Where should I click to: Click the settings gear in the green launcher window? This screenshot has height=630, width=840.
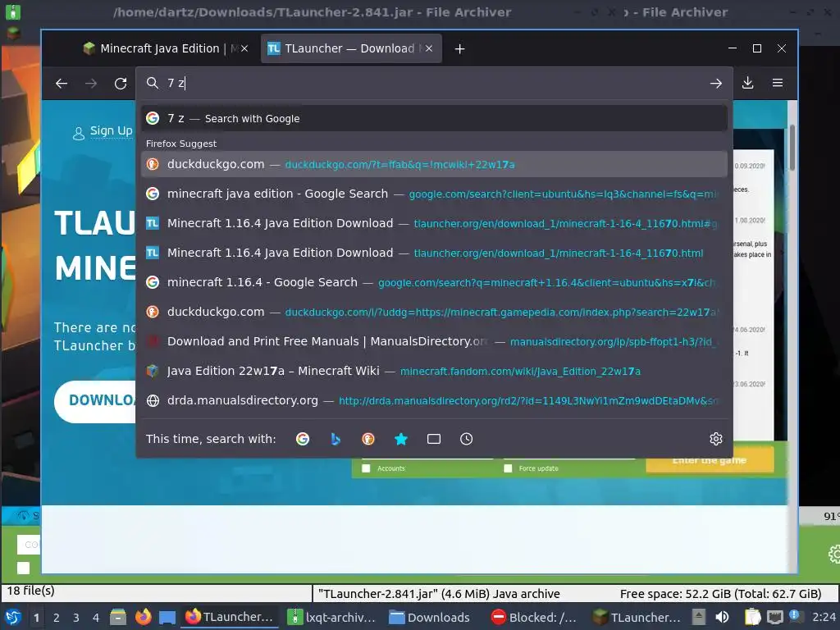point(834,554)
